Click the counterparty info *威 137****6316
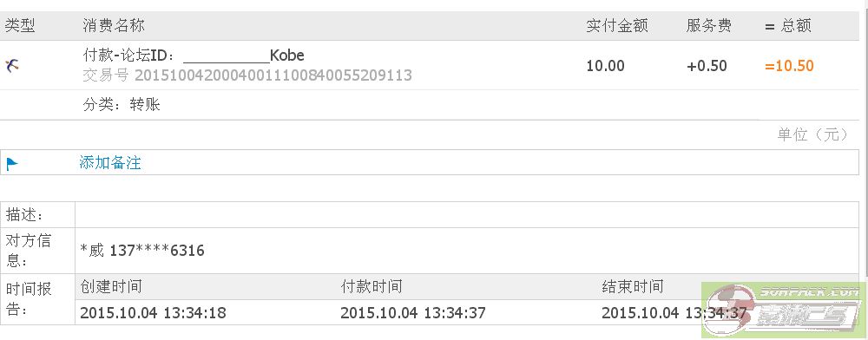This screenshot has height=340, width=868. [x=142, y=251]
